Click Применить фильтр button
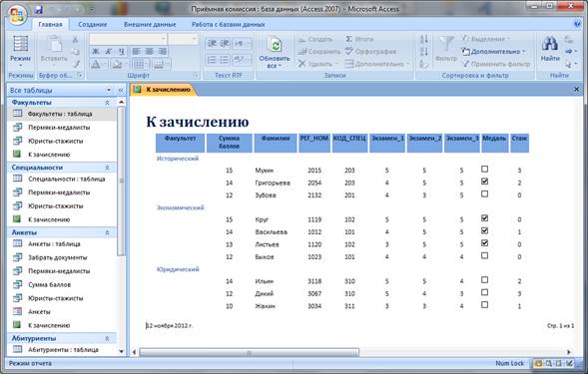 tap(496, 64)
